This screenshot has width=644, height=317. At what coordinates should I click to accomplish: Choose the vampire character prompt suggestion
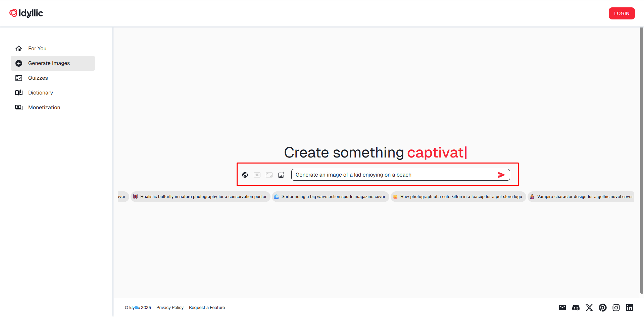(581, 197)
